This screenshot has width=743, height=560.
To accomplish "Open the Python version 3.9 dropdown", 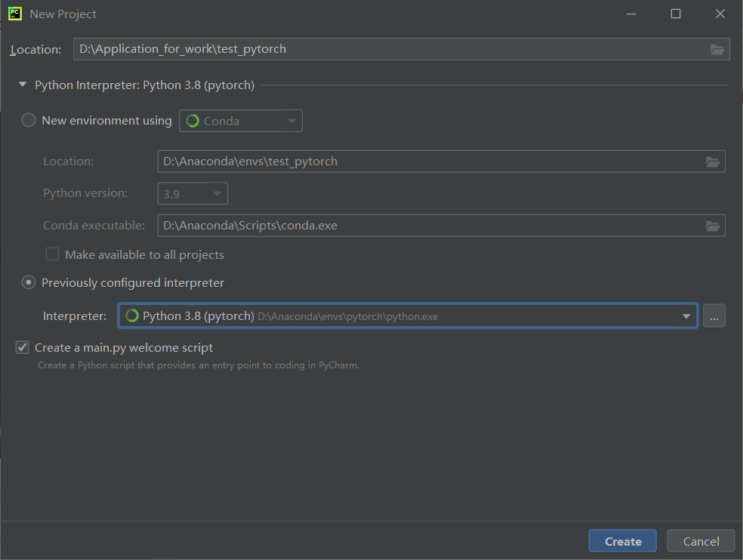I will click(x=193, y=193).
